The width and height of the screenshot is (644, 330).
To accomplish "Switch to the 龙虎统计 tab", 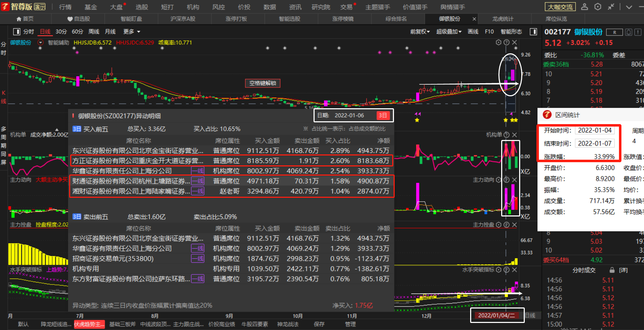I will click(503, 19).
